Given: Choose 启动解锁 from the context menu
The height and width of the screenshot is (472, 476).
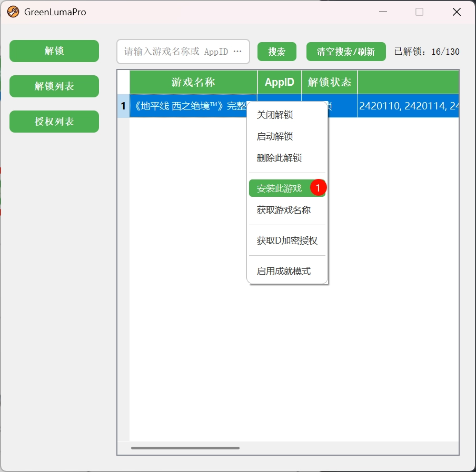Looking at the screenshot, I should 287,136.
